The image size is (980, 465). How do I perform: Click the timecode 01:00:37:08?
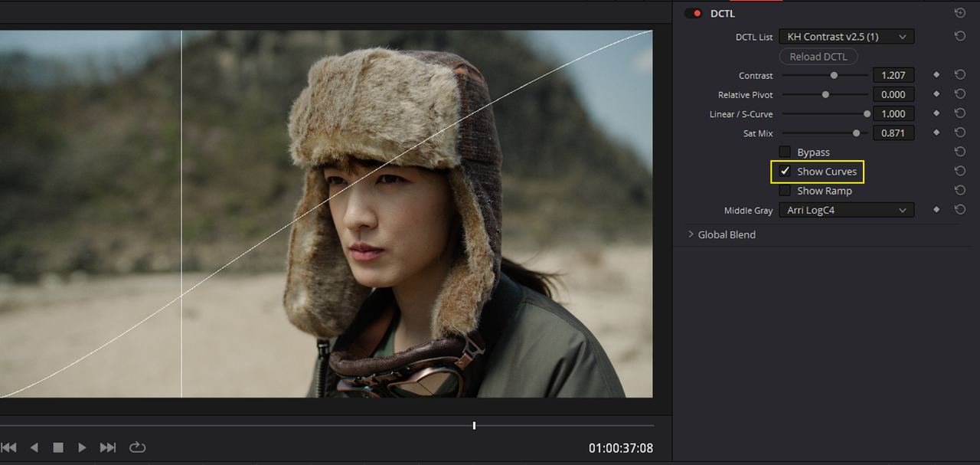click(621, 447)
